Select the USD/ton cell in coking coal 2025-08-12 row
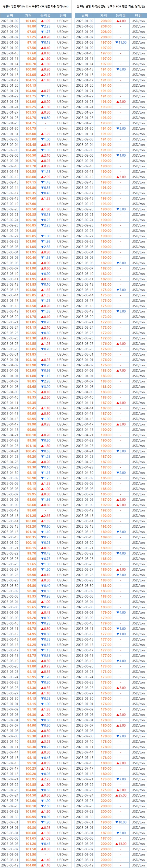Viewport: 147px width, 868px height. tap(138, 865)
